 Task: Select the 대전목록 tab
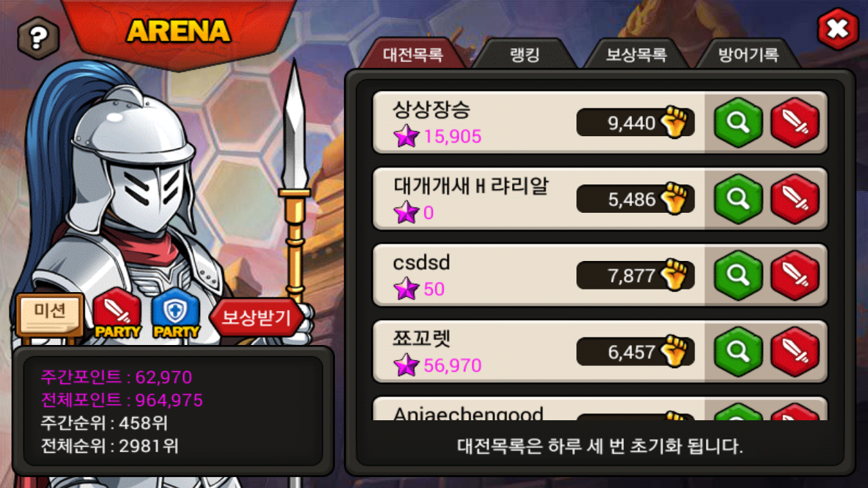[x=412, y=54]
